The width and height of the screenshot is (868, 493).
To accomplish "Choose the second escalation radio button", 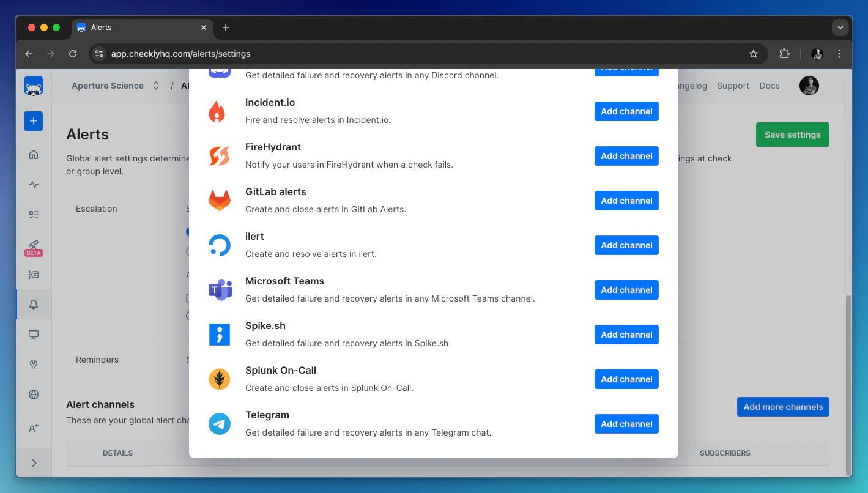I will 188,251.
